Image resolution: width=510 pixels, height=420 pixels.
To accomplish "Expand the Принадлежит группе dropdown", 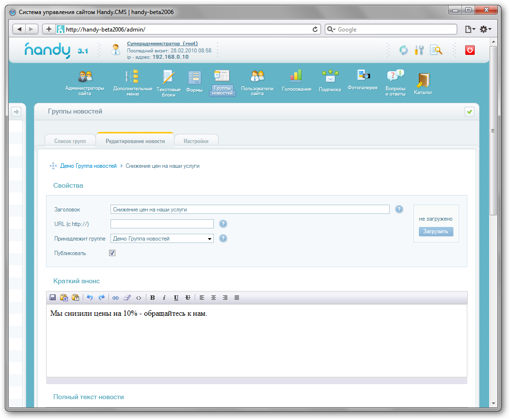I will (x=209, y=239).
